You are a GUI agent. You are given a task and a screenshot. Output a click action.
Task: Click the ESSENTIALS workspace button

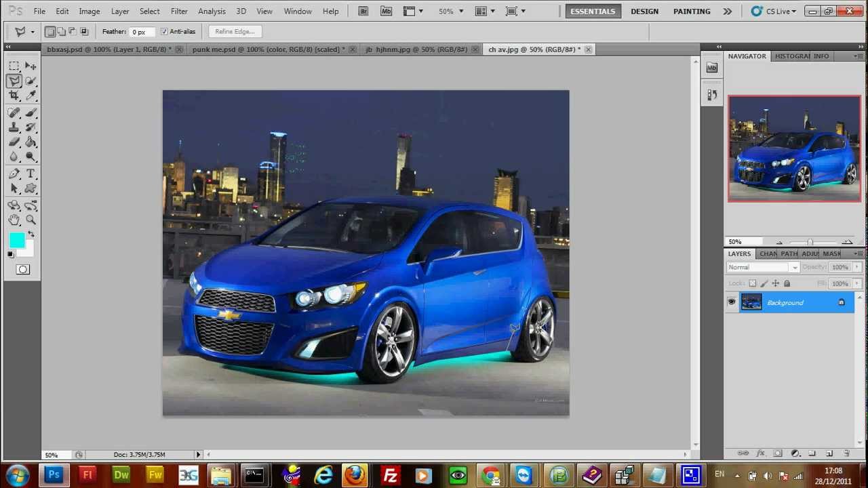click(x=593, y=11)
